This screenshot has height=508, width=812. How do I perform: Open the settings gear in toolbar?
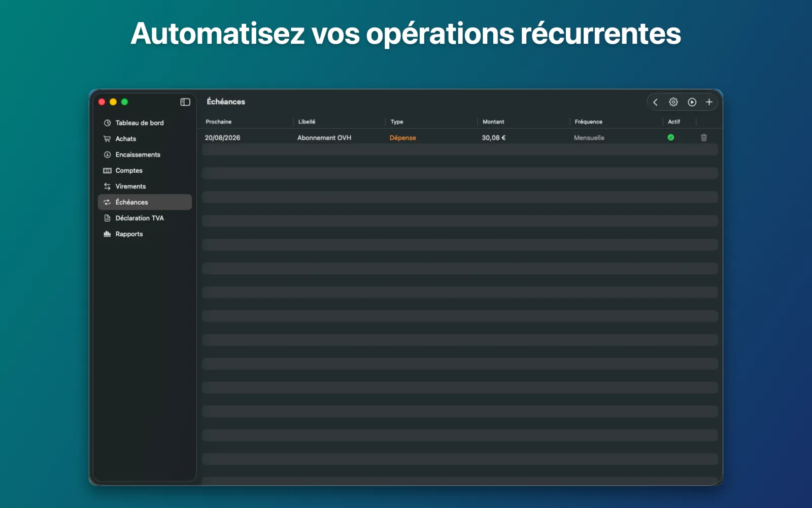coord(673,102)
